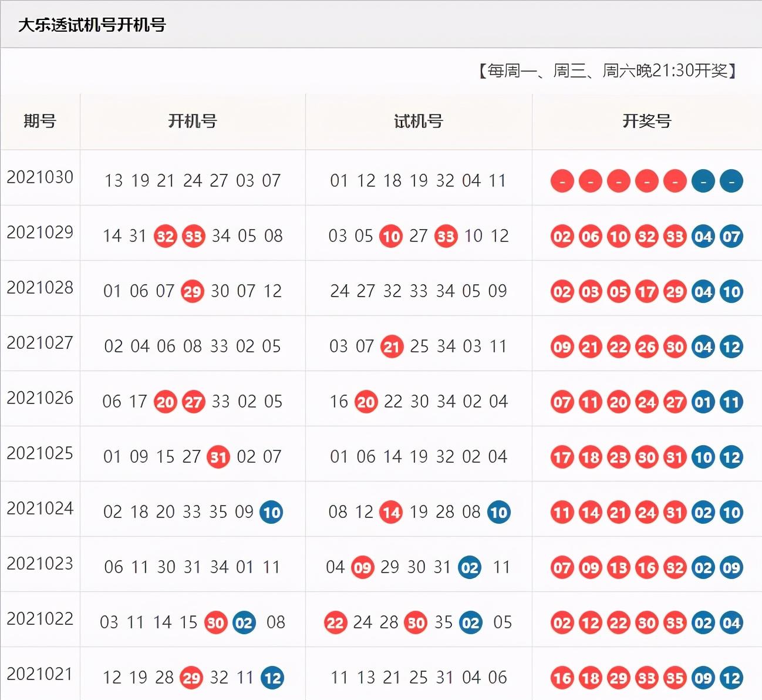Click period number 2021024

coord(40,508)
